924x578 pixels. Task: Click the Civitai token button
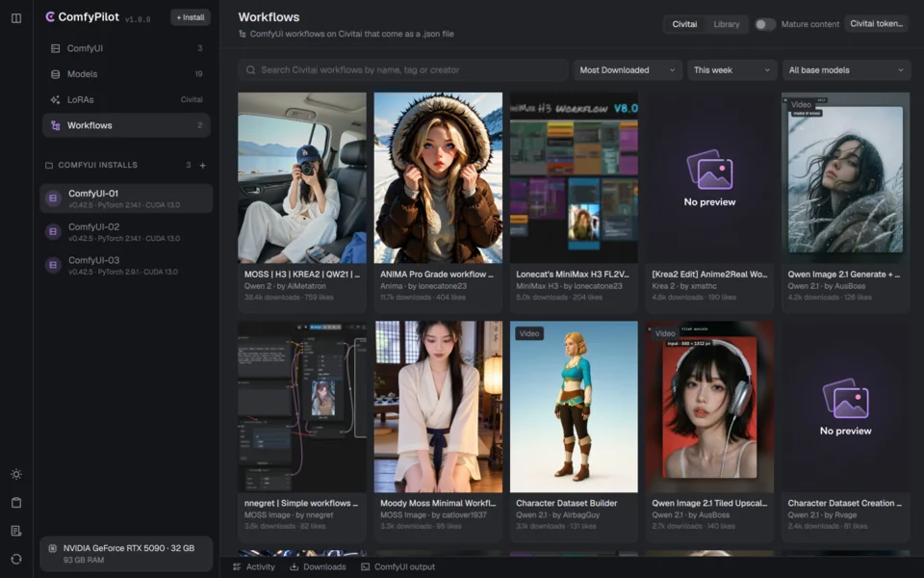click(x=876, y=23)
